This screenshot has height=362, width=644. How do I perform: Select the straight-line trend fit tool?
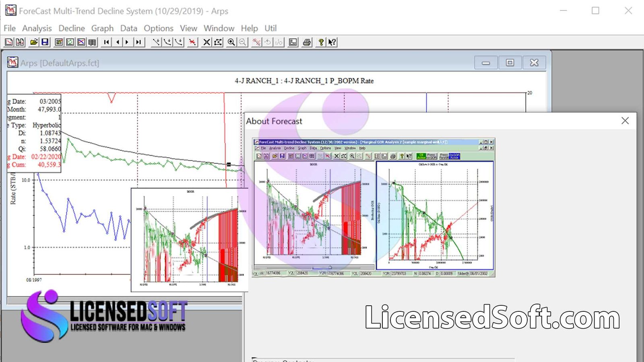pos(156,42)
